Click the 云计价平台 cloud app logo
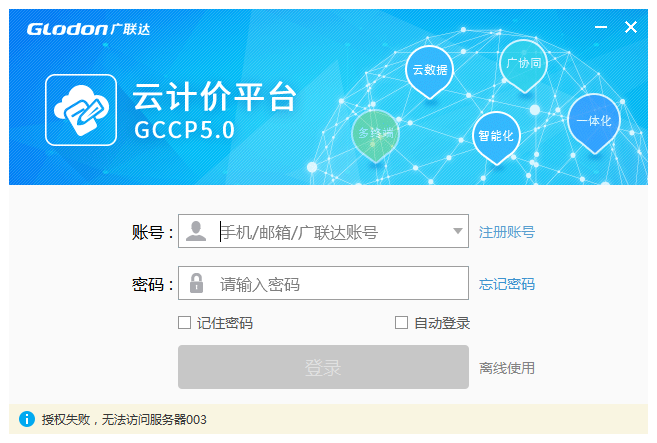657x443 pixels. 81,110
